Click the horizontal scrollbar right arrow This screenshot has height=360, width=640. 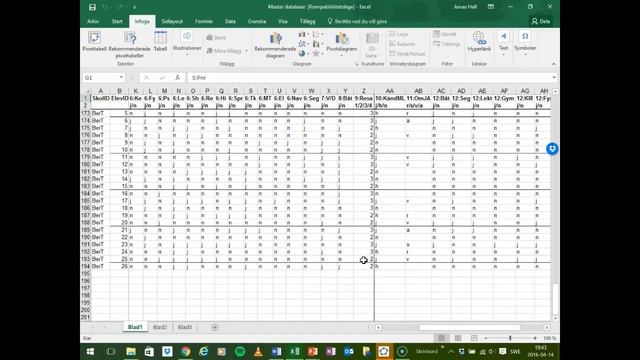(x=547, y=327)
